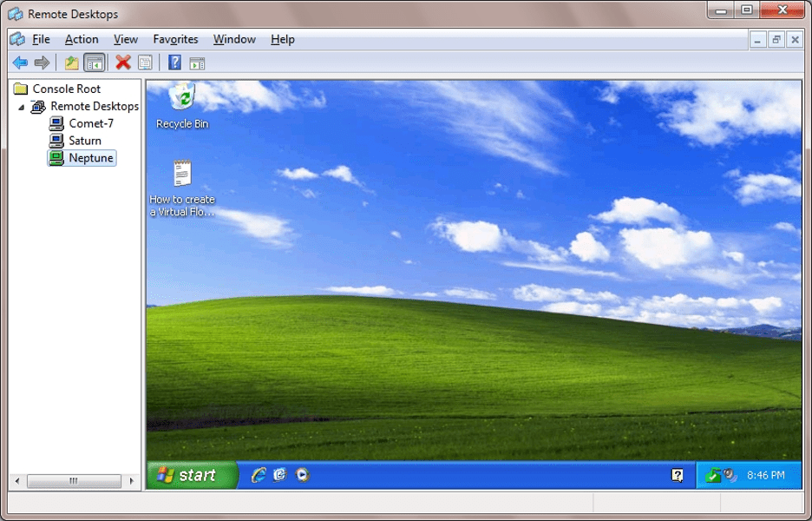Image resolution: width=812 pixels, height=521 pixels.
Task: Click the Remote Desktops title bar icon
Action: point(16,14)
